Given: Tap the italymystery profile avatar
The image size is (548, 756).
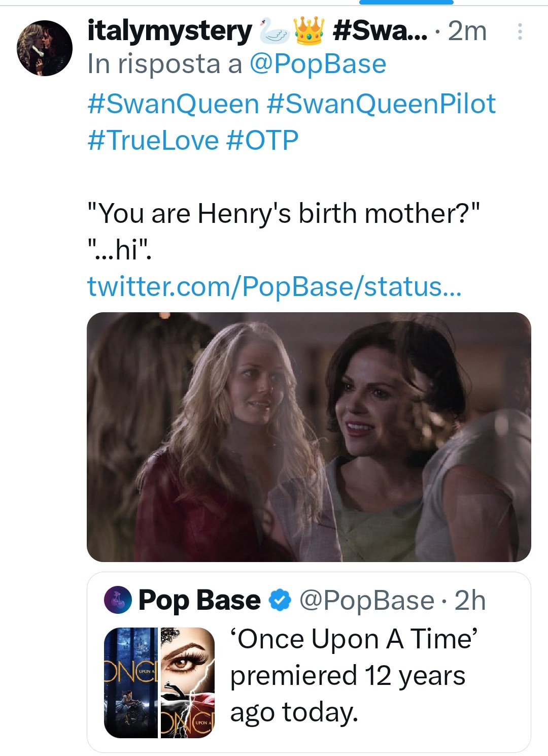Looking at the screenshot, I should coord(45,48).
